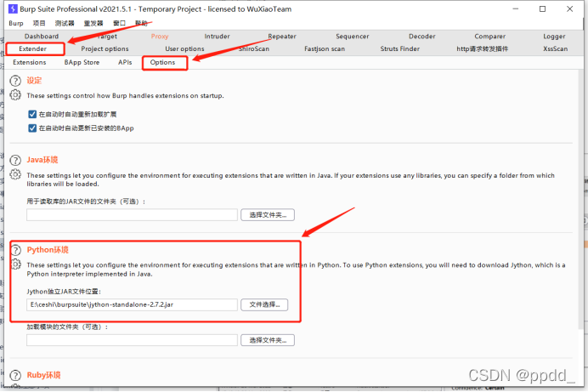Open the Struts Finder tab
The height and width of the screenshot is (392, 588).
(400, 48)
